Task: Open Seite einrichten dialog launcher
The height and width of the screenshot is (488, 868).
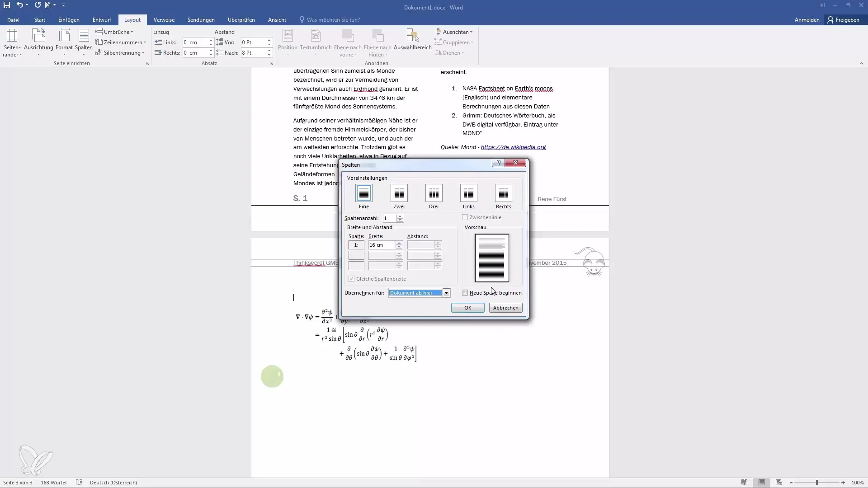Action: click(147, 64)
